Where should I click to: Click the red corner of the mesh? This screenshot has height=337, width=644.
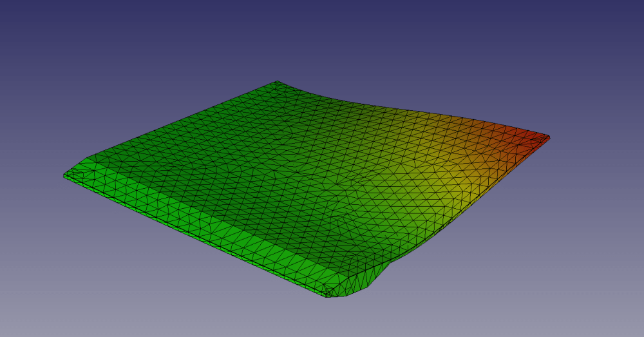pos(536,137)
